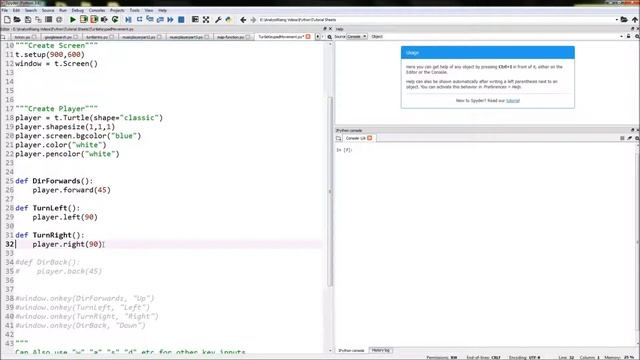Open the Source Console dropdown in Help

tap(357, 36)
